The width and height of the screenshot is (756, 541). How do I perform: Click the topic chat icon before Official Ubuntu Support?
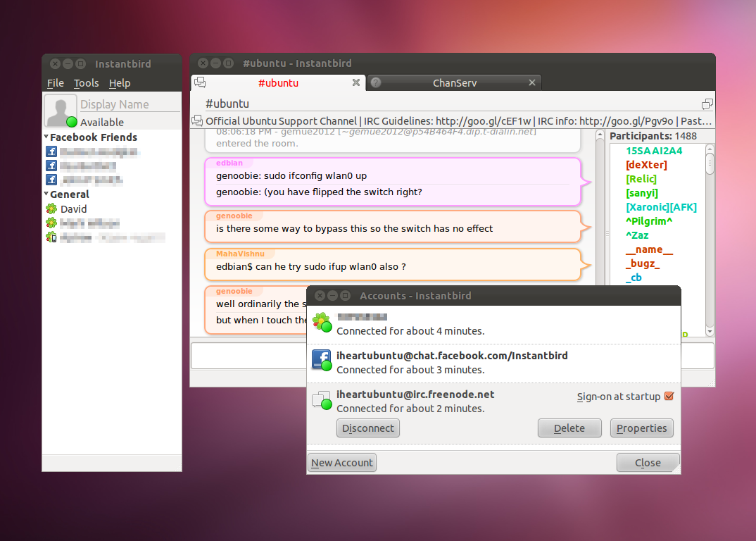click(x=197, y=120)
